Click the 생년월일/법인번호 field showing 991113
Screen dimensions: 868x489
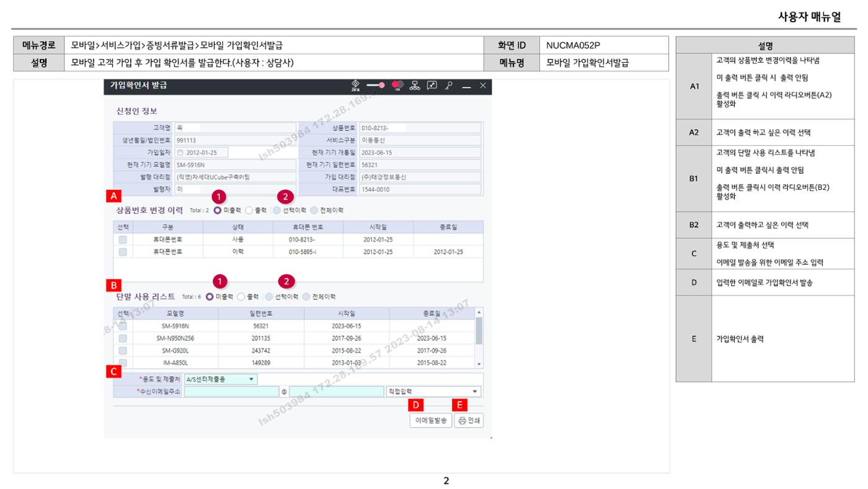pyautogui.click(x=236, y=140)
